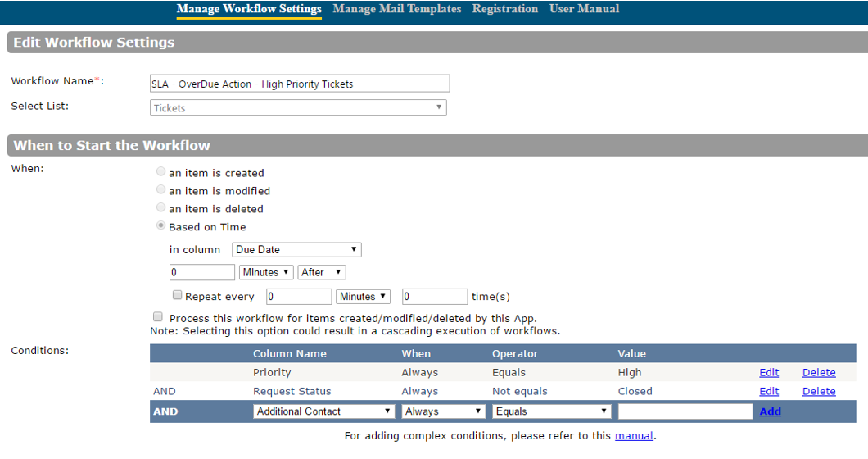Select 'an item is created' radio button
The height and width of the screenshot is (459, 868).
click(160, 173)
